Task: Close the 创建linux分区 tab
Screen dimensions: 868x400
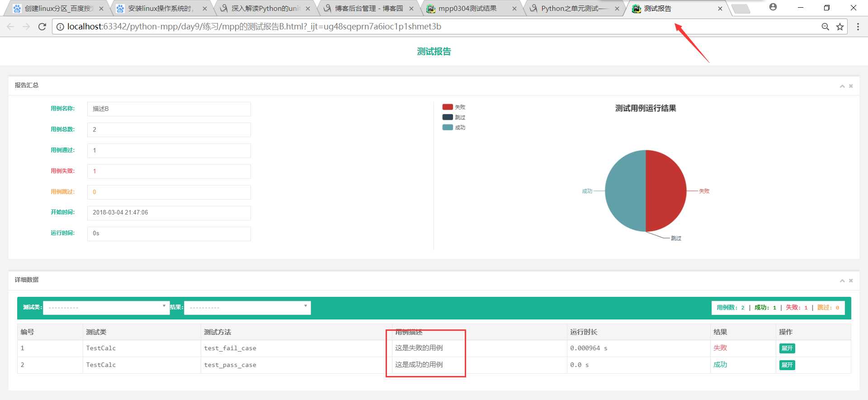Action: pyautogui.click(x=101, y=9)
